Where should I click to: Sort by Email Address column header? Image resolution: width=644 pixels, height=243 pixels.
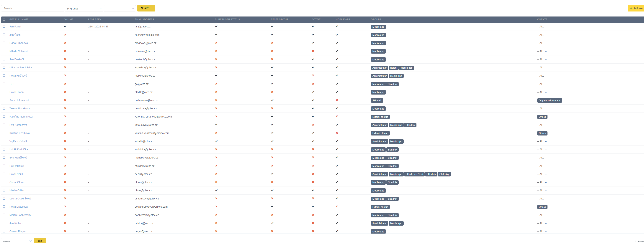click(144, 19)
